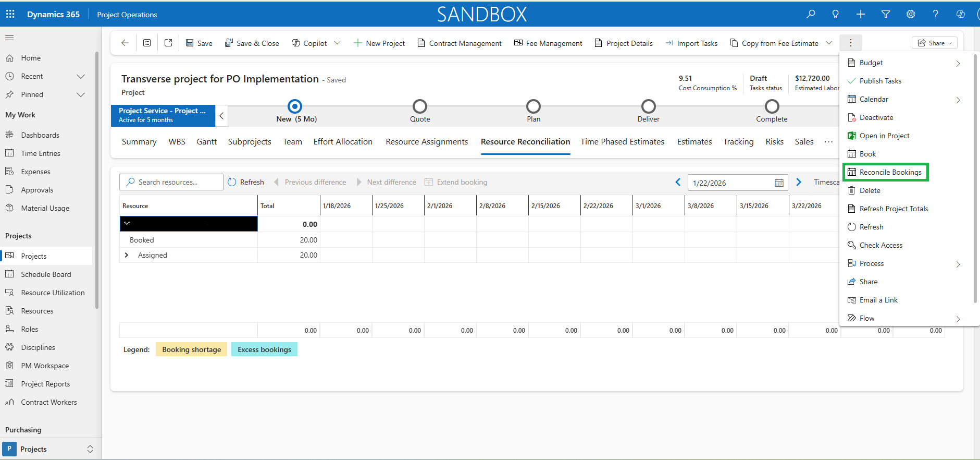Click the advanced filter funnel icon

tap(886, 14)
